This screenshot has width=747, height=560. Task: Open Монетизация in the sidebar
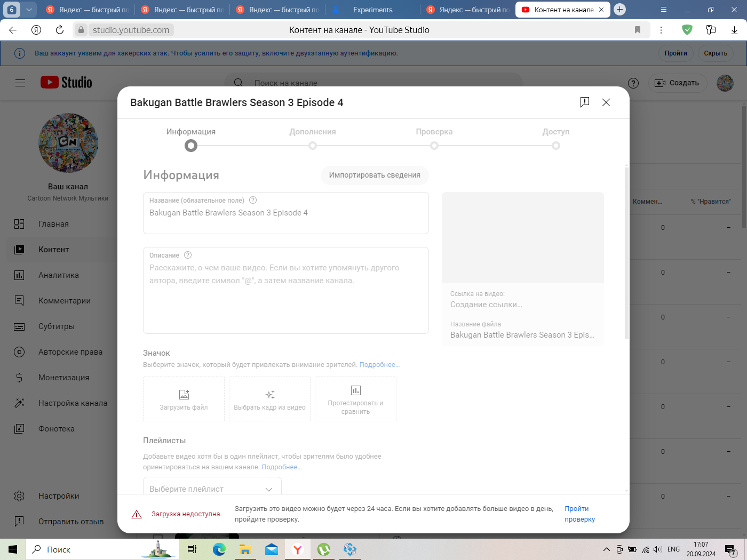pyautogui.click(x=61, y=378)
